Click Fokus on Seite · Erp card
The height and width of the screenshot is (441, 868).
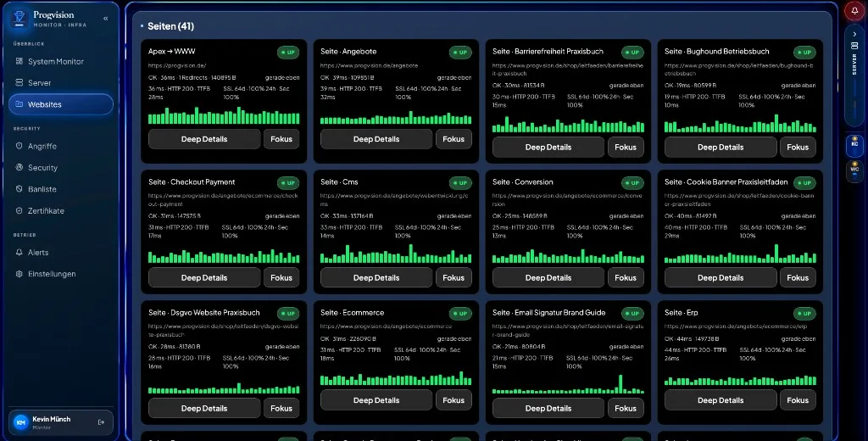click(798, 400)
